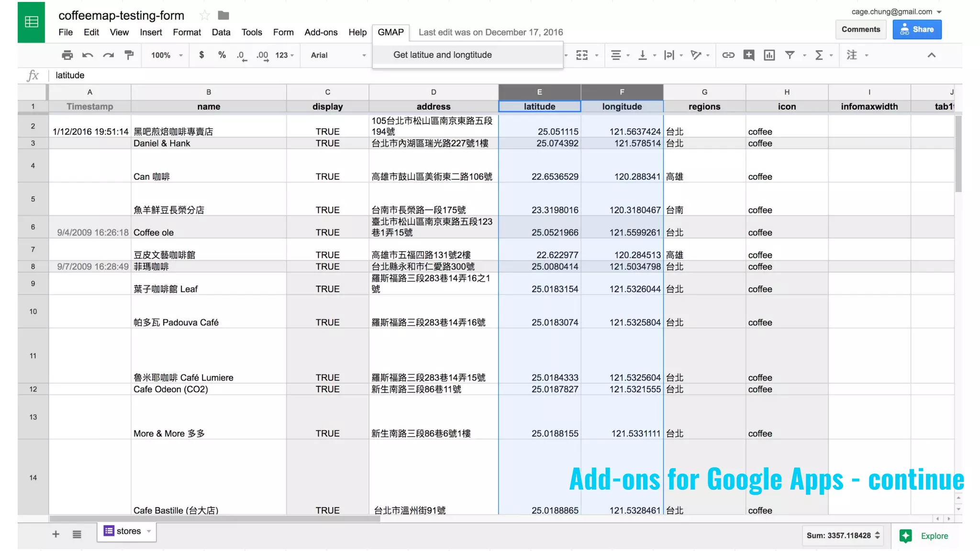Image resolution: width=980 pixels, height=551 pixels.
Task: Click the Explore button
Action: pos(924,536)
